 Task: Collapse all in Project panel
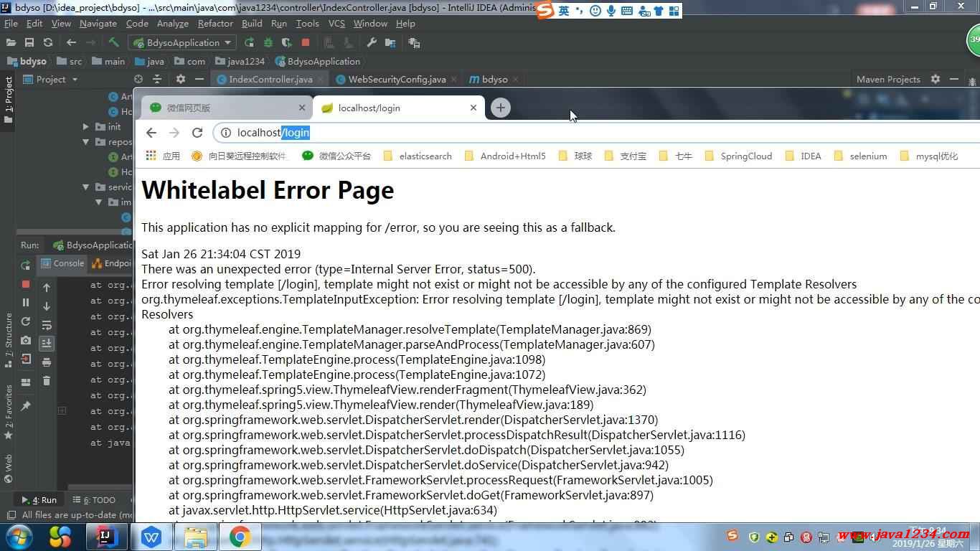[157, 80]
